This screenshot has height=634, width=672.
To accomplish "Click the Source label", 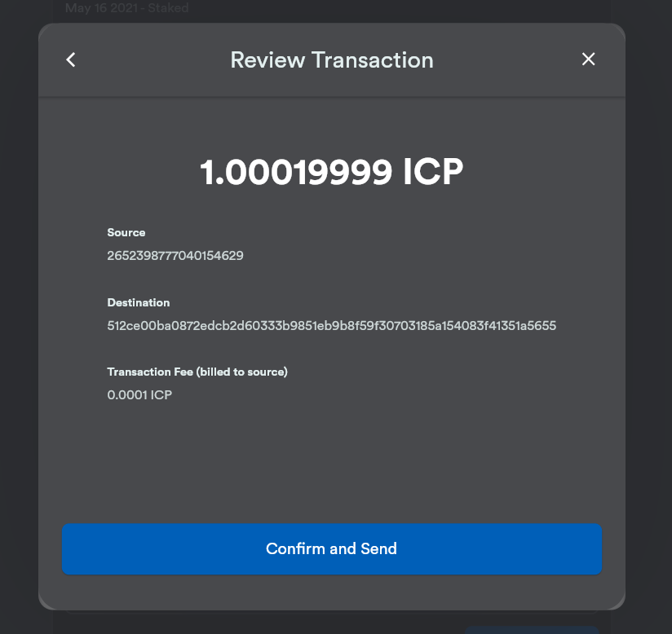I will click(x=126, y=232).
